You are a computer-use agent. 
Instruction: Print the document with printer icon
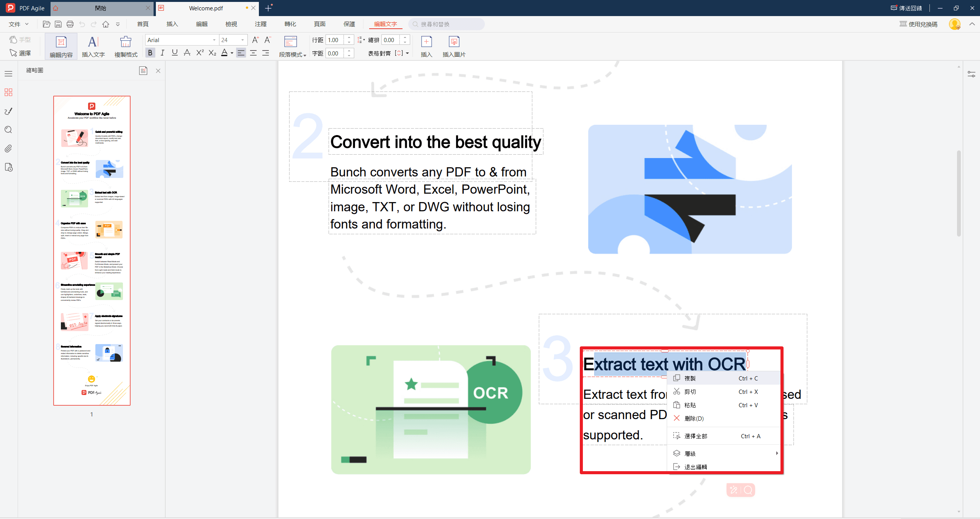(70, 24)
